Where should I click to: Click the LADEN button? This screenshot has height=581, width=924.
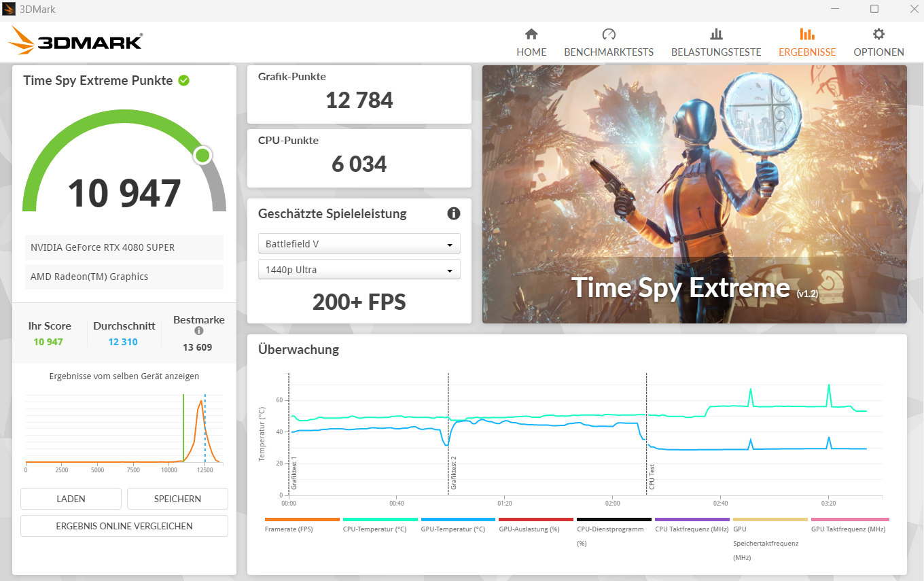pos(71,499)
